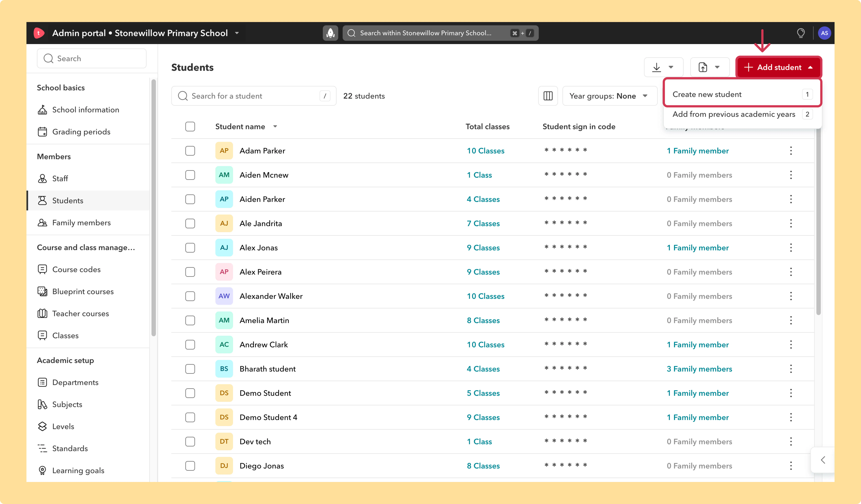Collapse the Add student dropdown button

coord(779,67)
